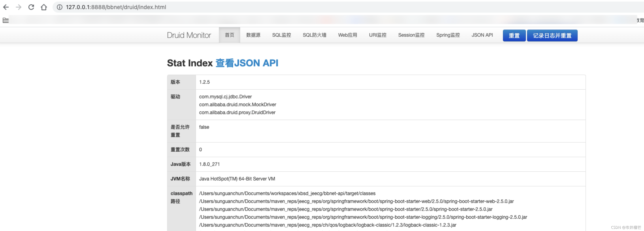The height and width of the screenshot is (231, 644).
Task: Reload the page with the refresh icon
Action: tap(31, 7)
